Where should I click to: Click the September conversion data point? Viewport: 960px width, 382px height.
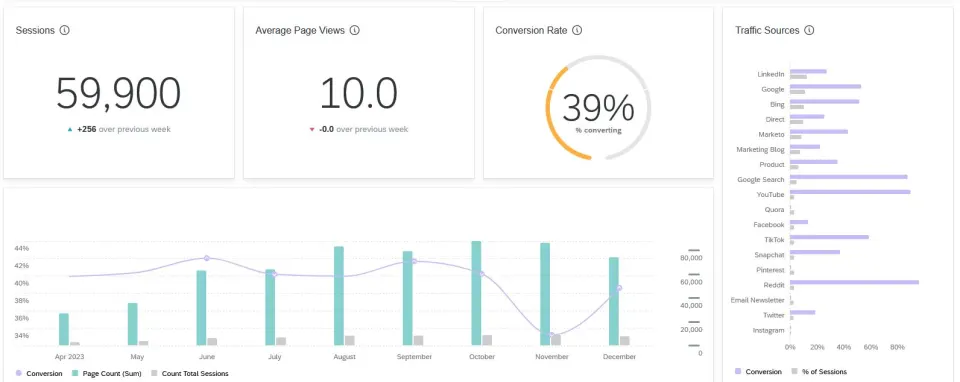tap(414, 261)
